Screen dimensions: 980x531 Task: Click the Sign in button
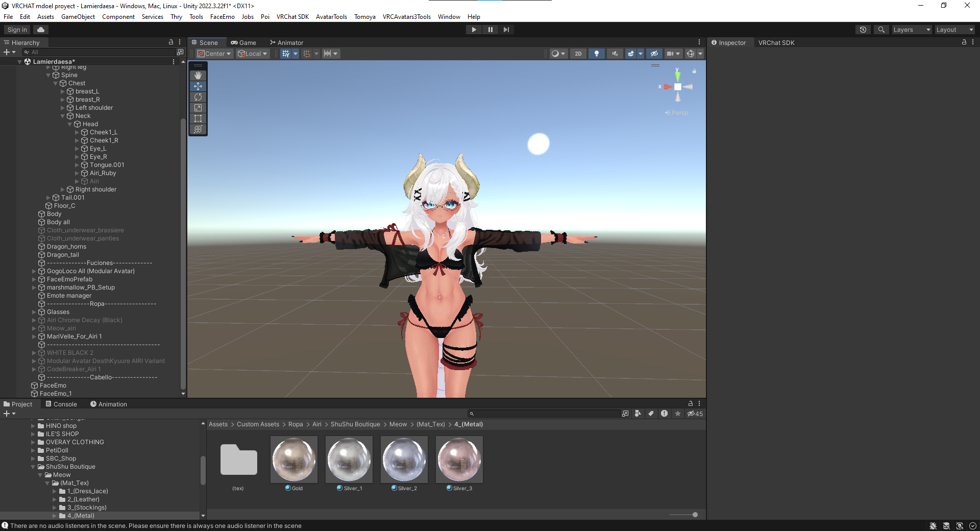pos(17,30)
